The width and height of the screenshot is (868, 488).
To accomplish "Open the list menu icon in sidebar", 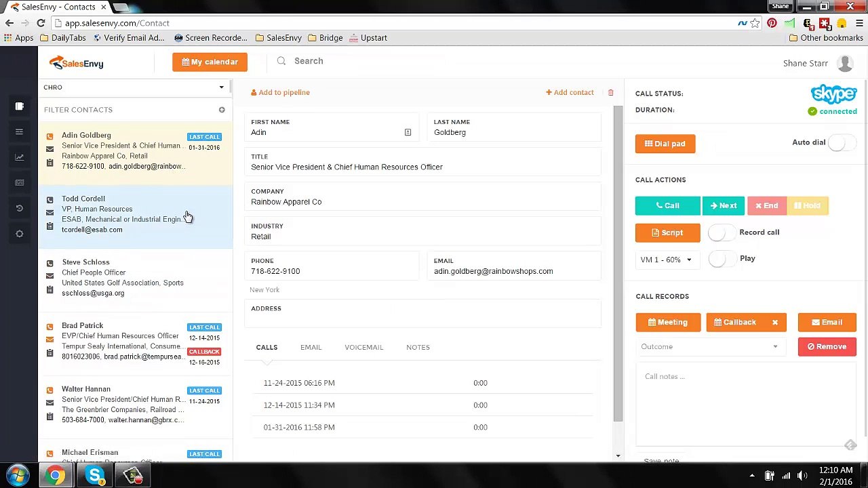I will 19,131.
